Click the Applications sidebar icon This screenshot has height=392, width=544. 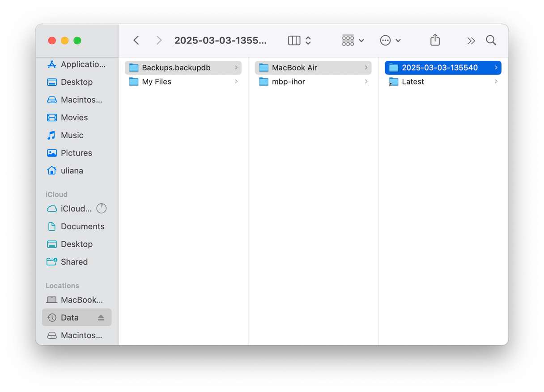point(52,64)
